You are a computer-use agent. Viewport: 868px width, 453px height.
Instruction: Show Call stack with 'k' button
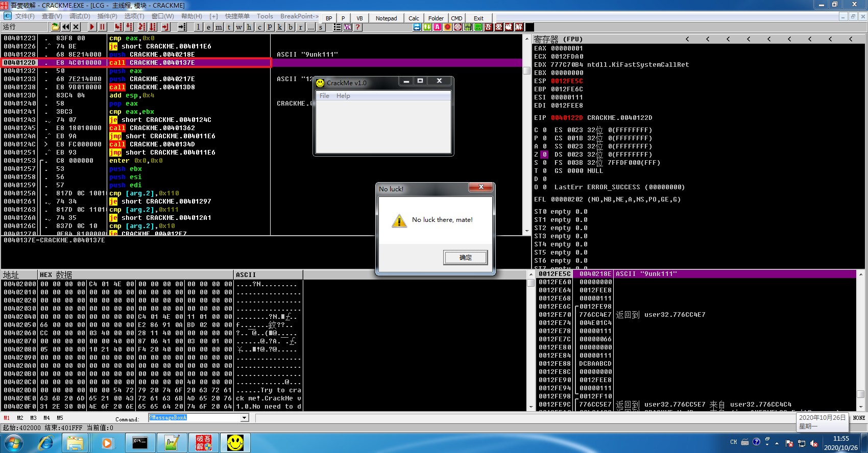[x=280, y=27]
